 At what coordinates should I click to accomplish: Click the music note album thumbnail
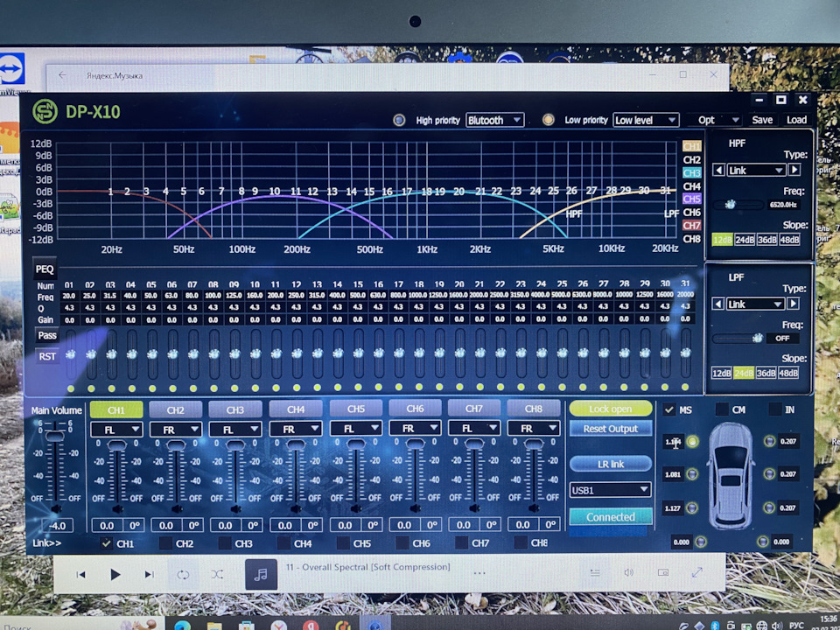tap(261, 574)
